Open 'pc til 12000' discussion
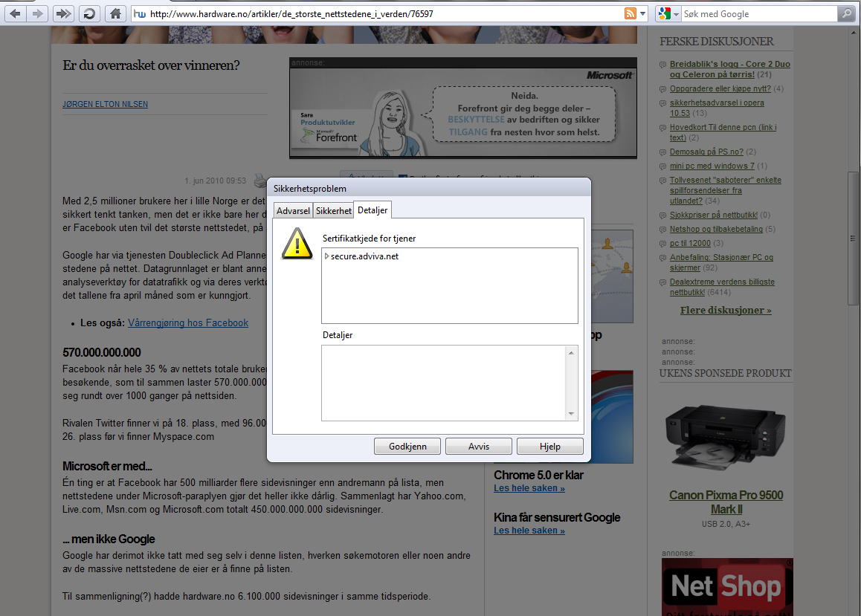861x616 pixels. coord(690,244)
